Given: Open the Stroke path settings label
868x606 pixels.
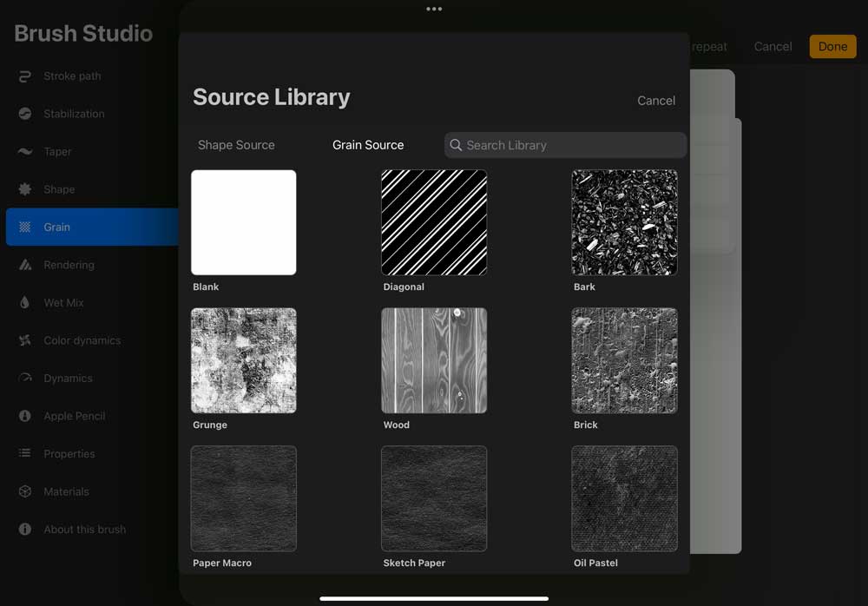Looking at the screenshot, I should pos(73,76).
